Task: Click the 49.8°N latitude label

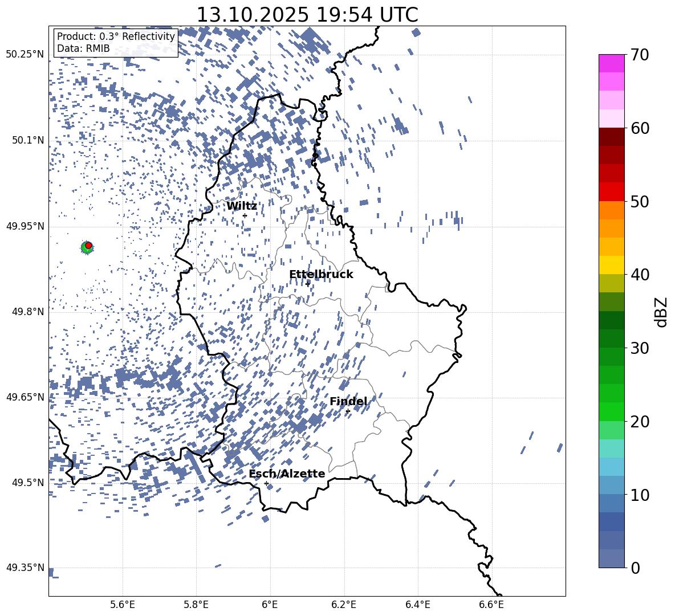Action: click(27, 312)
